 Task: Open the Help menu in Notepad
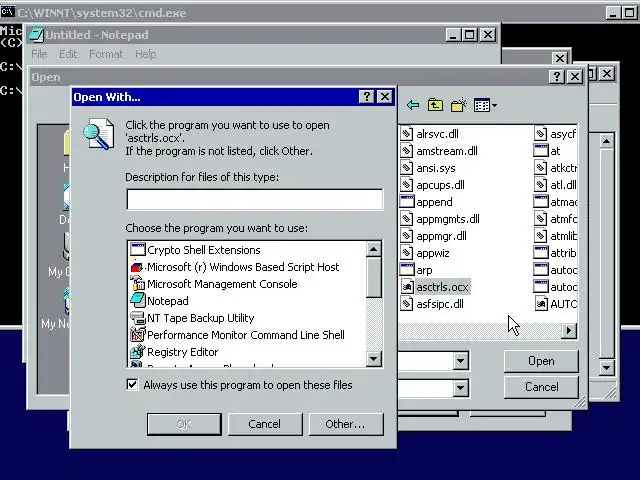(x=145, y=54)
